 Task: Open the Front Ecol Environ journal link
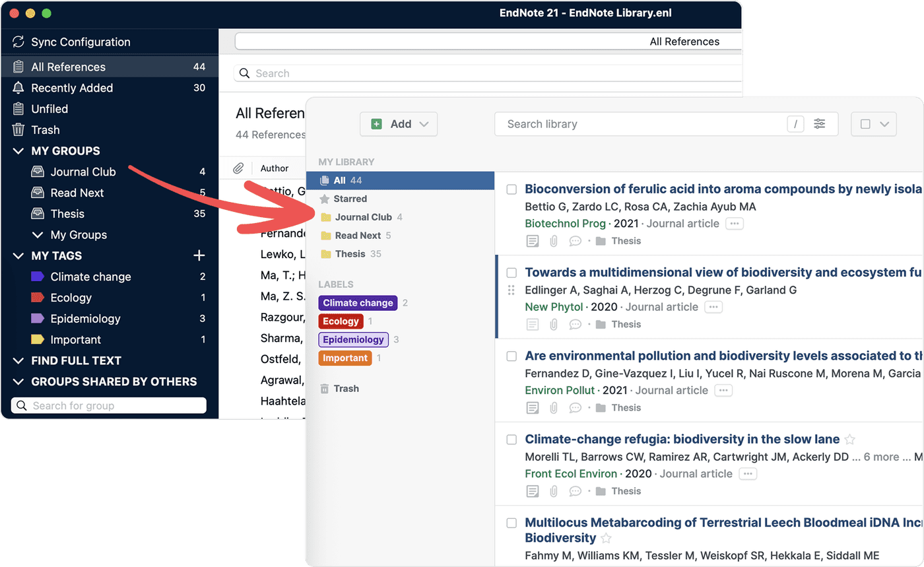tap(570, 473)
